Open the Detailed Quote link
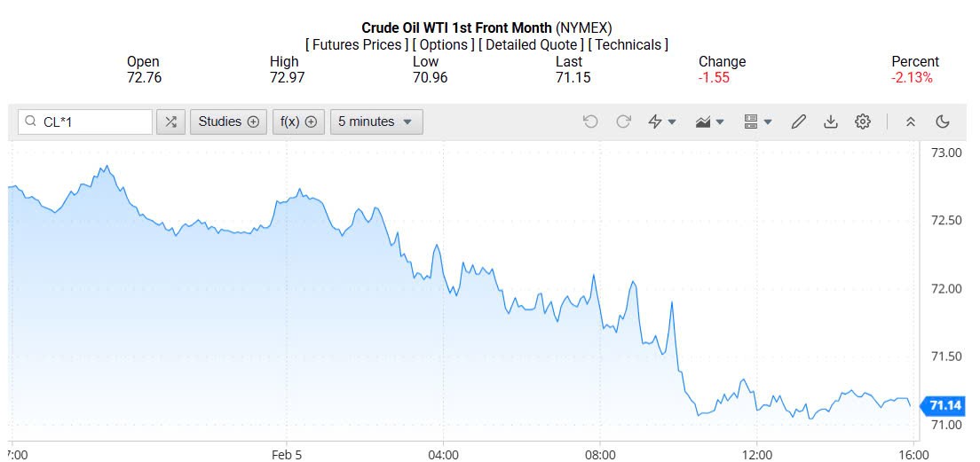 point(531,44)
